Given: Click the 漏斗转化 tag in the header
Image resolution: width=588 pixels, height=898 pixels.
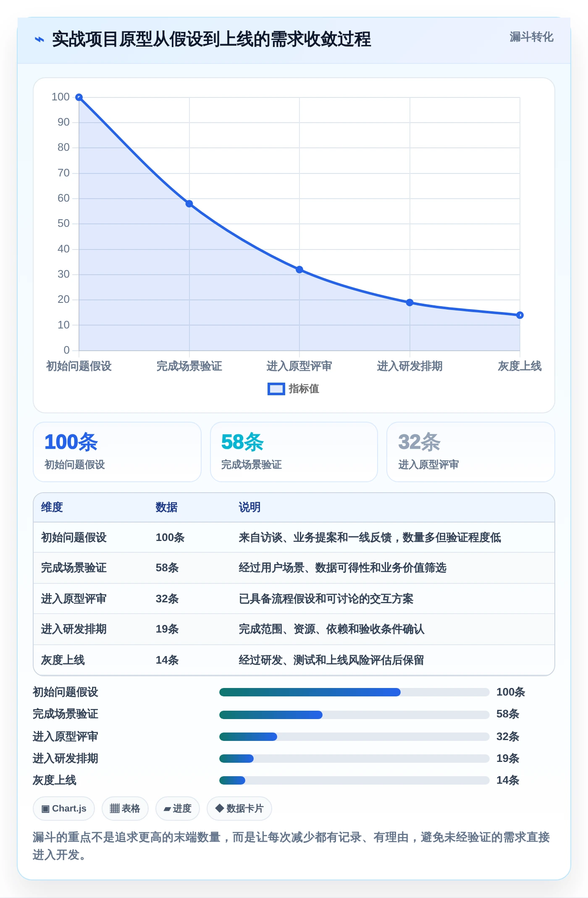Looking at the screenshot, I should tap(531, 37).
